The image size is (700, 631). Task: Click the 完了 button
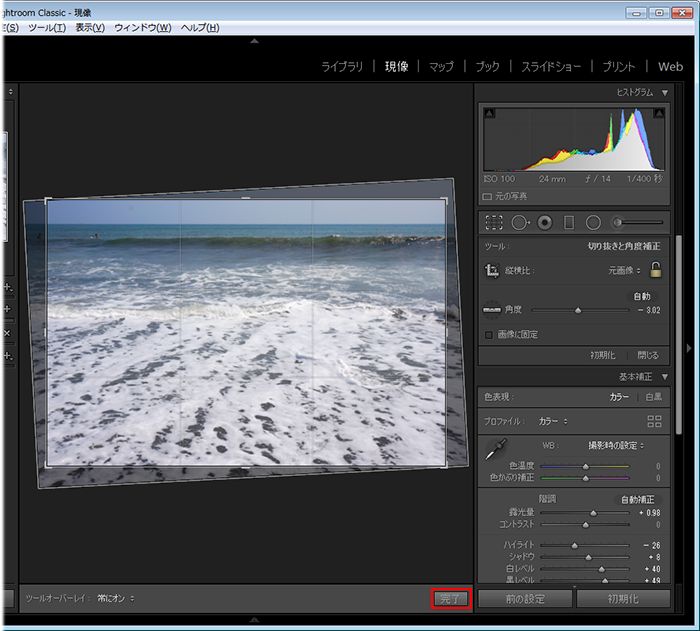click(x=450, y=598)
